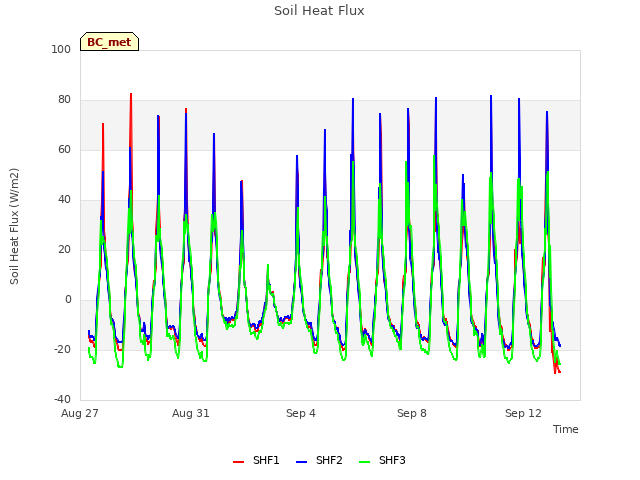Click the Soil Heat Flux (W/m2) axis title
Screen dimensions: 640x480
[15, 226]
